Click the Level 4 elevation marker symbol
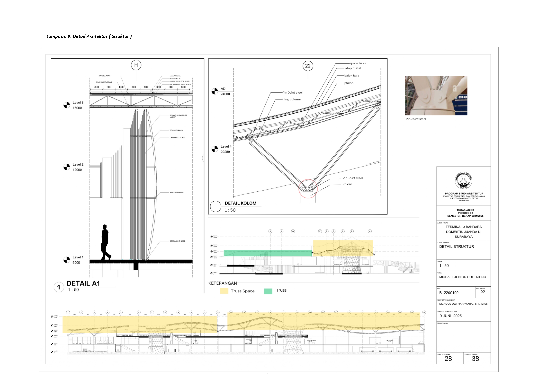554x392 pixels. pyautogui.click(x=214, y=149)
